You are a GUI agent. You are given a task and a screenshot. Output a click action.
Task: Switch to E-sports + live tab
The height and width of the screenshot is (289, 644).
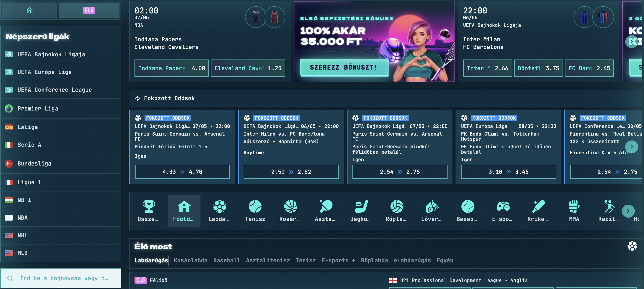coord(338,261)
